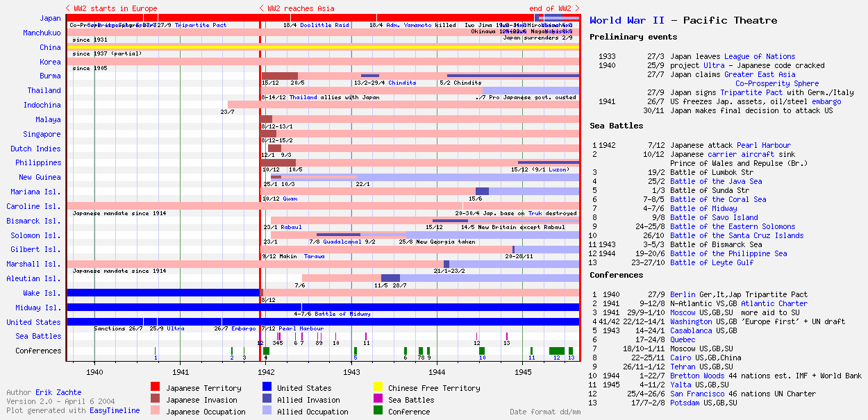The height and width of the screenshot is (420, 868).
Task: Open the EasyTimeline link
Action: coord(115,410)
